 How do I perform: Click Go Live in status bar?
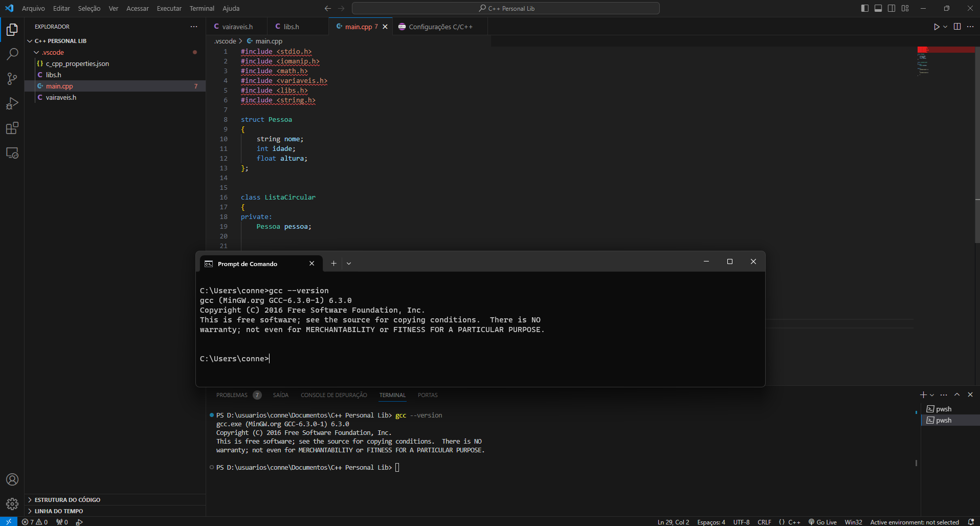pyautogui.click(x=822, y=522)
